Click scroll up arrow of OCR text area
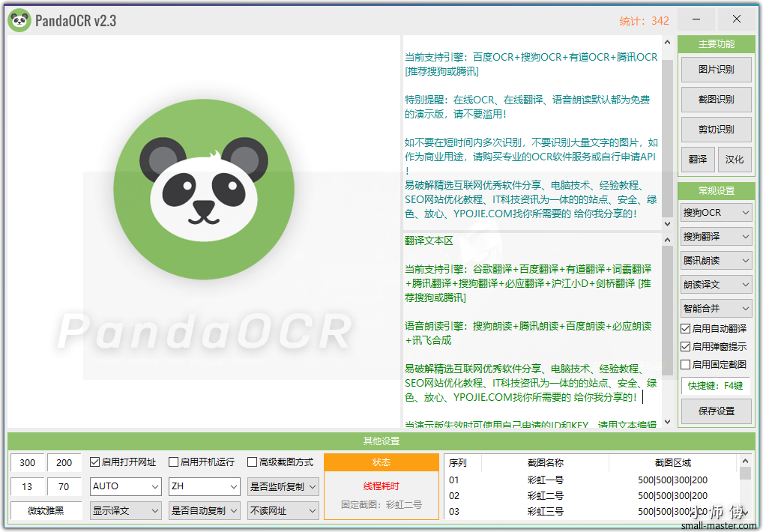Viewport: 763px width, 532px height. (668, 42)
